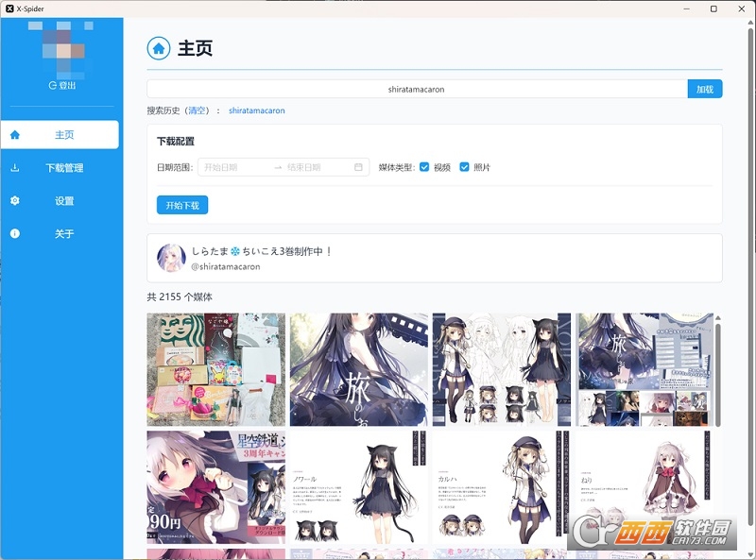Image resolution: width=756 pixels, height=560 pixels.
Task: Click the username search input field
Action: (417, 89)
